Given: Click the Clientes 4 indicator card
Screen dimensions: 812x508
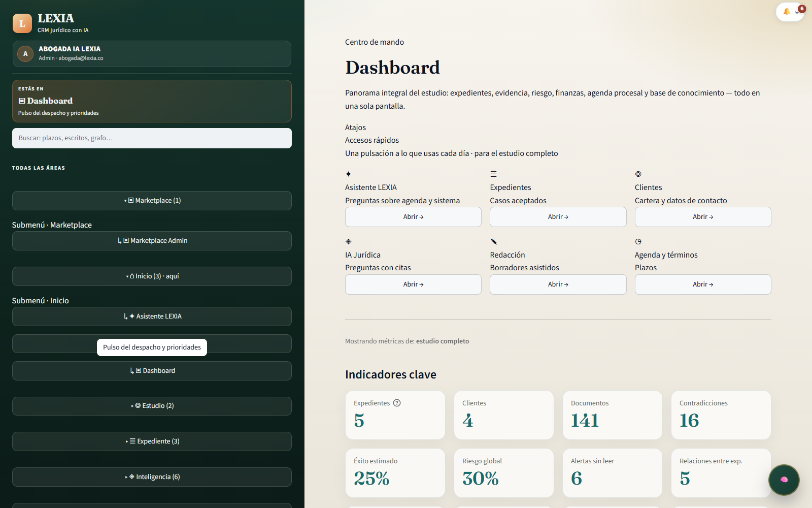Looking at the screenshot, I should pos(503,415).
